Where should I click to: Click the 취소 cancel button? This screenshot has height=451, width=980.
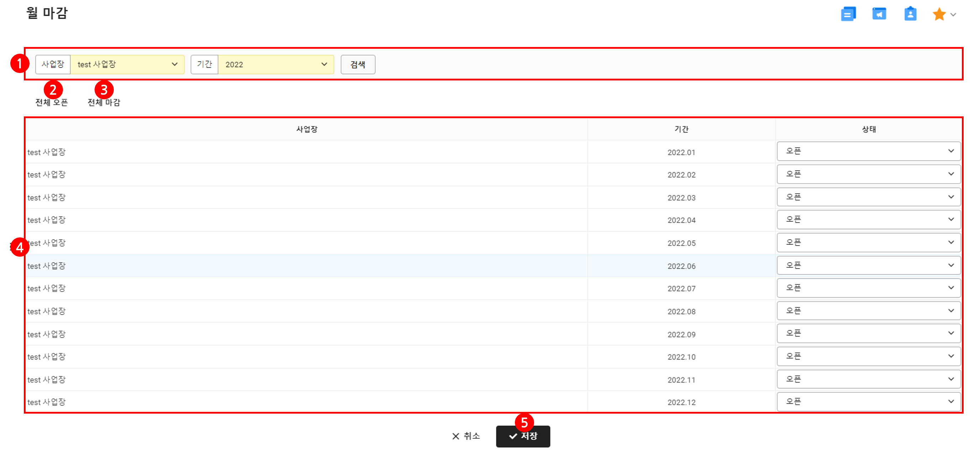(466, 436)
